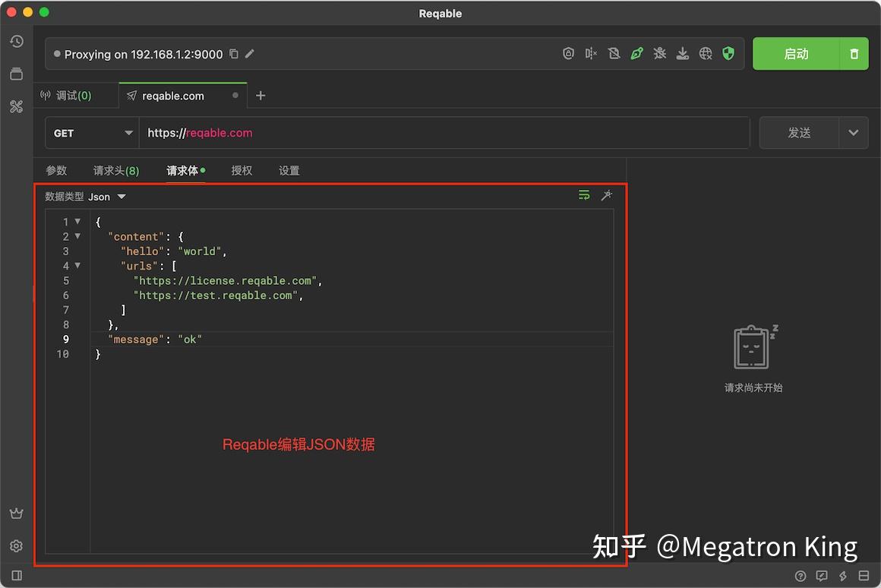Open the wrench tools icon in left sidebar
The width and height of the screenshot is (881, 588).
(17, 106)
